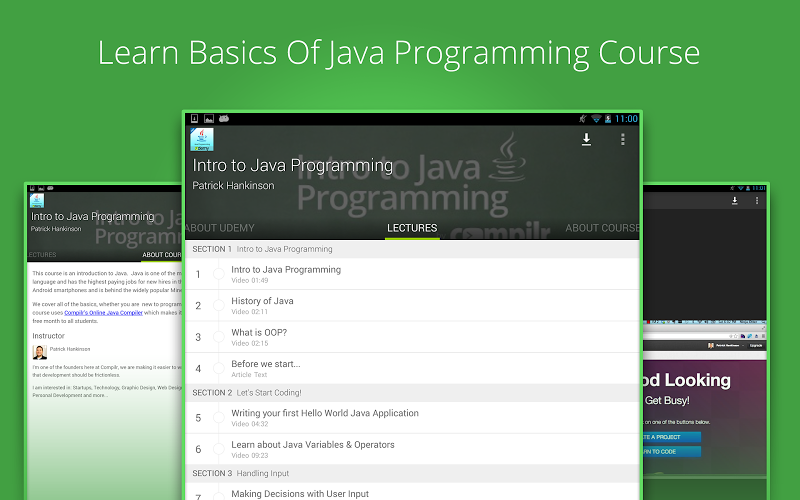Viewport: 800px width, 500px height.
Task: Click the CREATE A PROJECT button in right screen
Action: [x=671, y=437]
